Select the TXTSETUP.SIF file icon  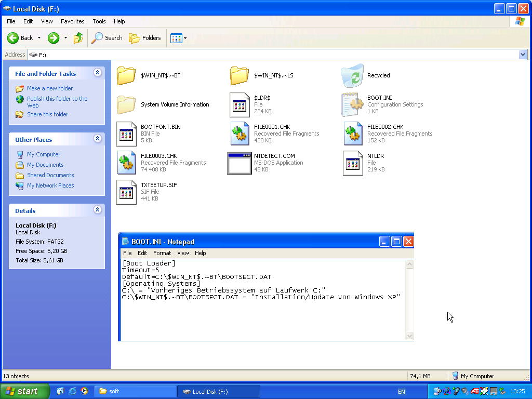pos(126,192)
